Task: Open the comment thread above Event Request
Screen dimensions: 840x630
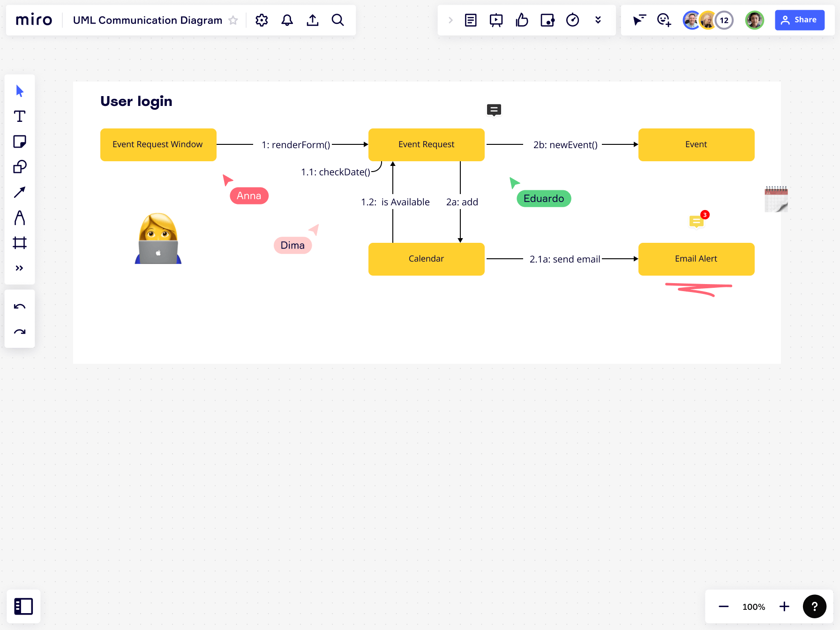Action: click(x=494, y=110)
